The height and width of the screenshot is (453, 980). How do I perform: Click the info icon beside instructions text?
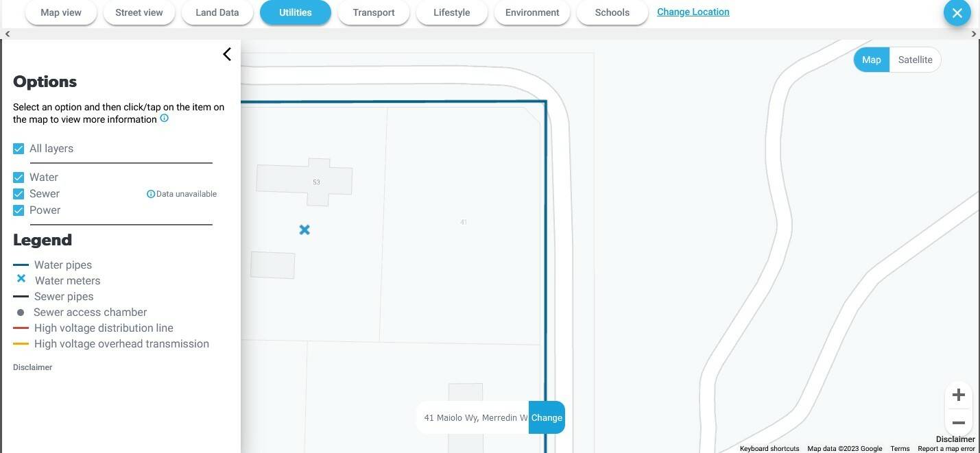(164, 119)
